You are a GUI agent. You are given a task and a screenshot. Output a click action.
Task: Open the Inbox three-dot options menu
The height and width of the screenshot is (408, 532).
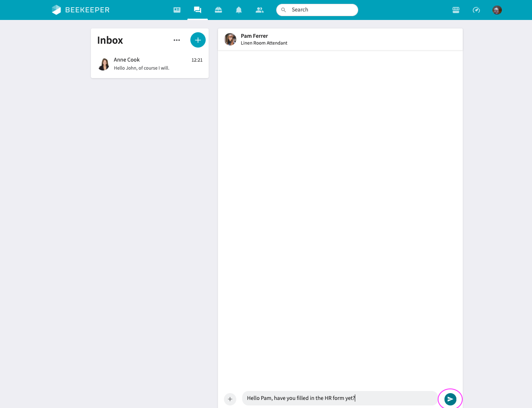click(x=177, y=40)
